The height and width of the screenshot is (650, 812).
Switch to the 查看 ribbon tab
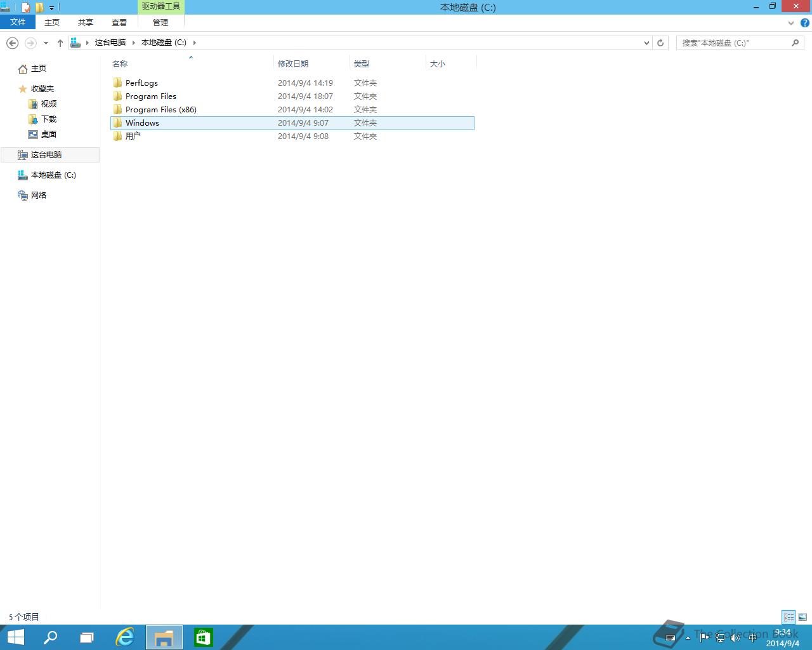tap(119, 22)
